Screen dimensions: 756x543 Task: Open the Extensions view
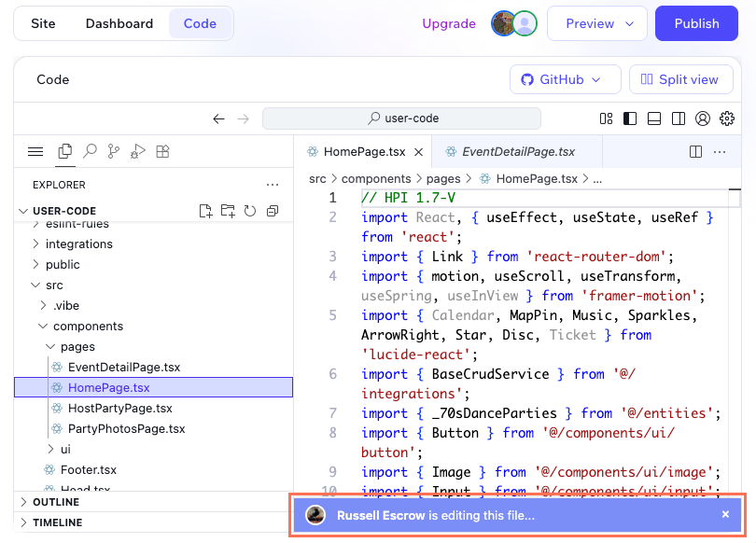[x=161, y=152]
